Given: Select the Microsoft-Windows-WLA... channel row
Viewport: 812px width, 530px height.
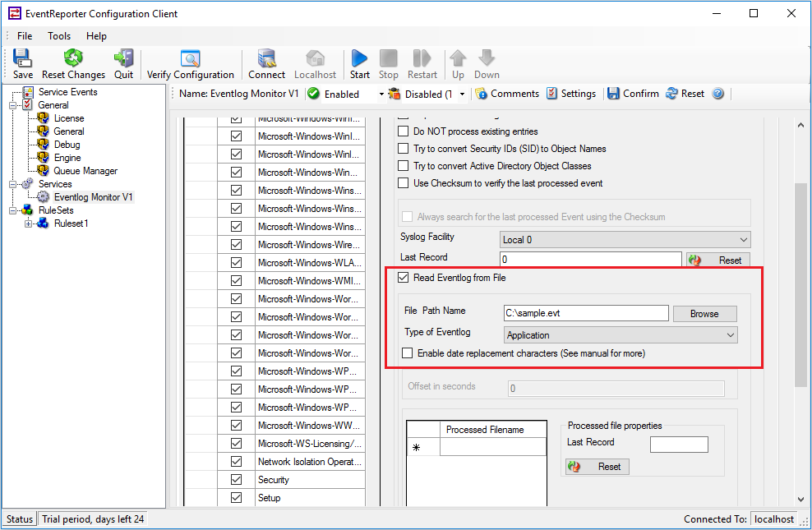Looking at the screenshot, I should click(x=310, y=263).
